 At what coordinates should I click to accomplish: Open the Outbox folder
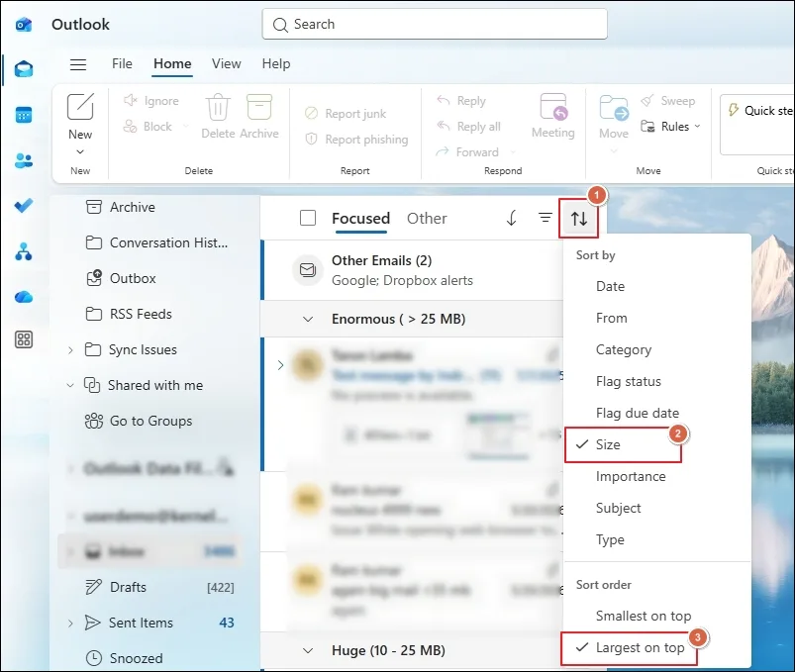[121, 278]
